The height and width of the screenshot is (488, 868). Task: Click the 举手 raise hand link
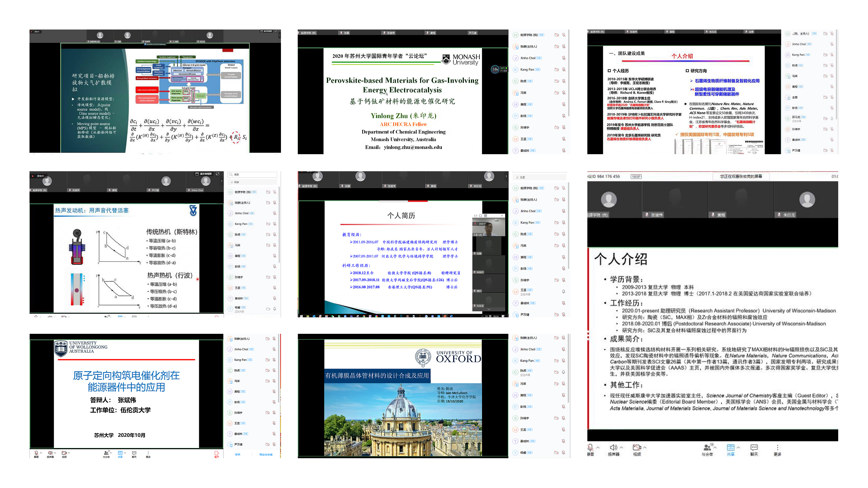[x=238, y=455]
